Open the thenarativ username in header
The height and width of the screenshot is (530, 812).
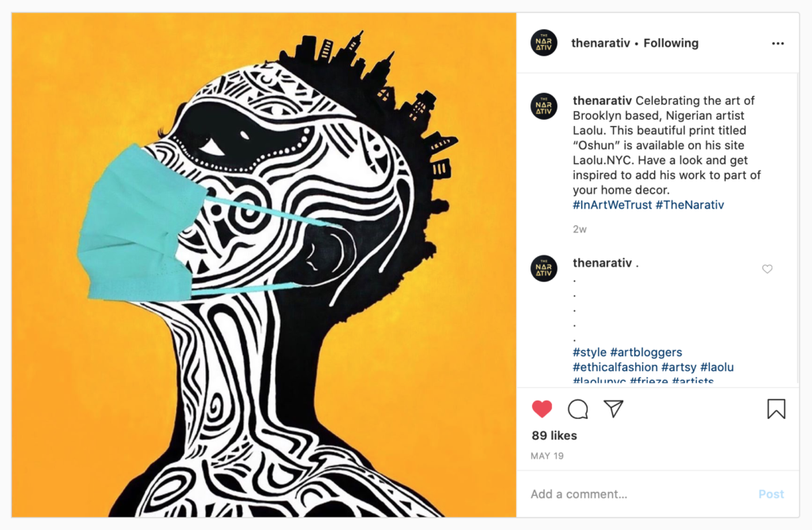pyautogui.click(x=600, y=43)
